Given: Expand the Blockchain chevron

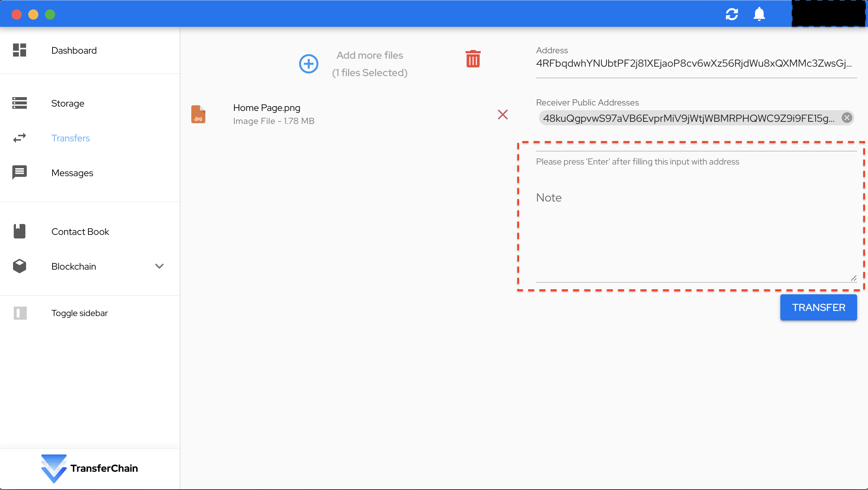Looking at the screenshot, I should [x=159, y=266].
